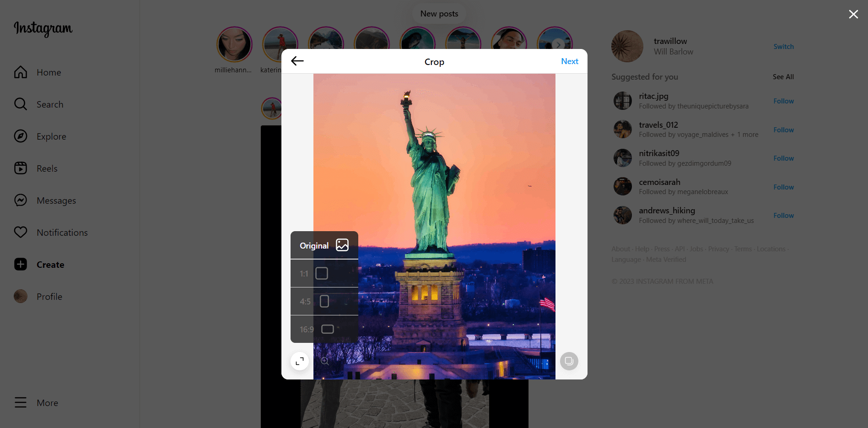Select the Search icon in the sidebar
The image size is (868, 428).
point(50,104)
